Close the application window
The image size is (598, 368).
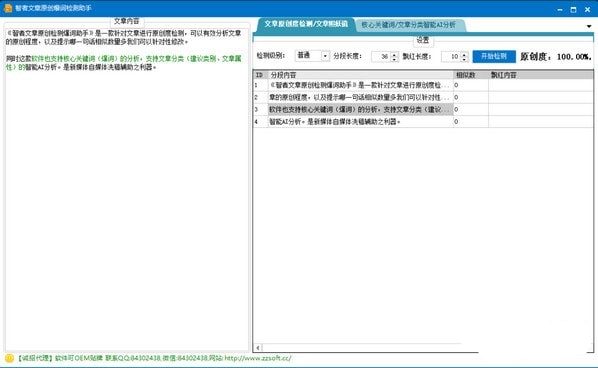587,10
